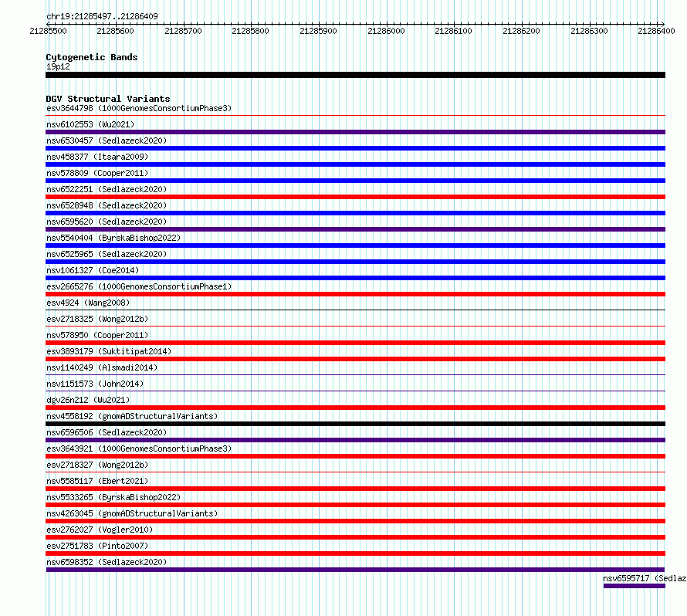
Task: Click the 21285500 ruler position label
Action: [x=48, y=31]
